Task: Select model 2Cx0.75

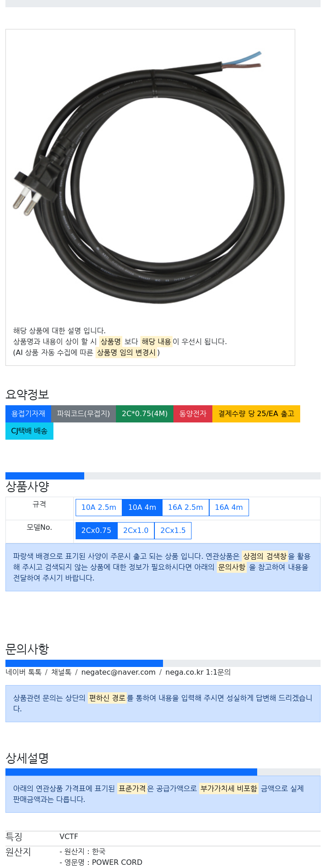Action: pyautogui.click(x=96, y=531)
